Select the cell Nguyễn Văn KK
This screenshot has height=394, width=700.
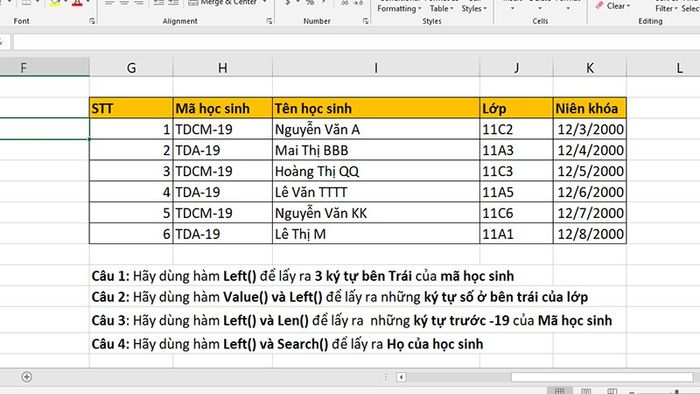pyautogui.click(x=376, y=213)
